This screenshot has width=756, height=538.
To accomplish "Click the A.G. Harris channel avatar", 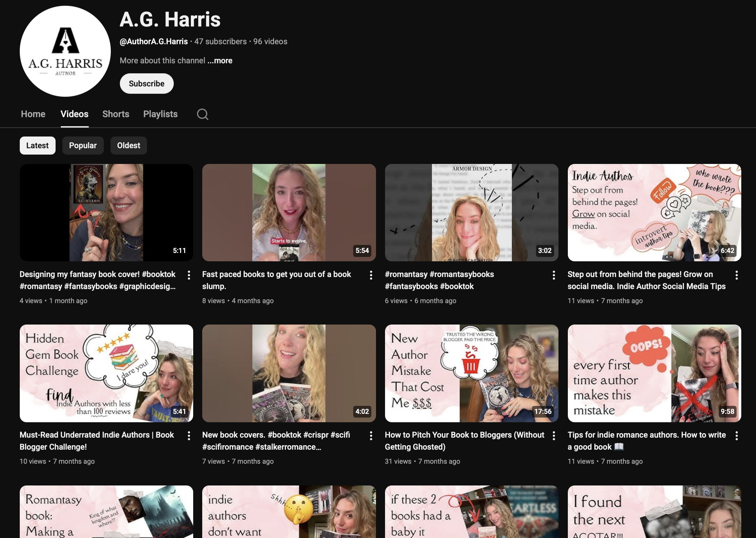I will (65, 51).
